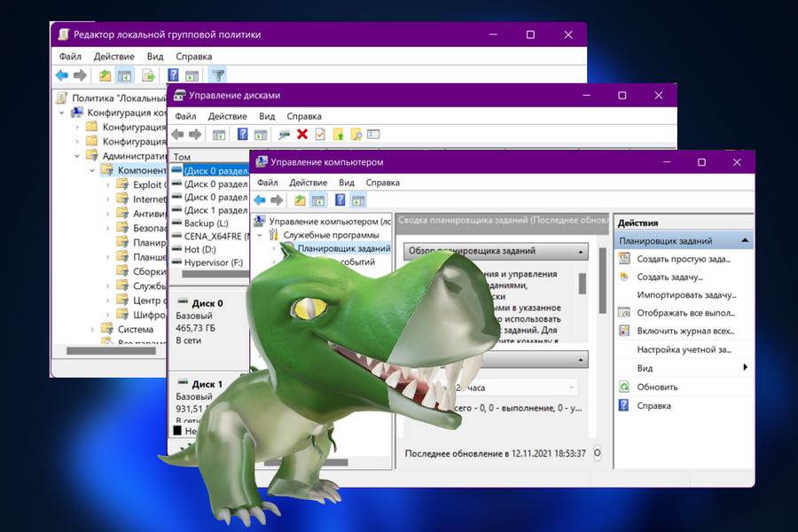Viewport: 798px width, 532px height.
Task: Collapse the 'Служебные программы' tree node
Action: pyautogui.click(x=260, y=235)
